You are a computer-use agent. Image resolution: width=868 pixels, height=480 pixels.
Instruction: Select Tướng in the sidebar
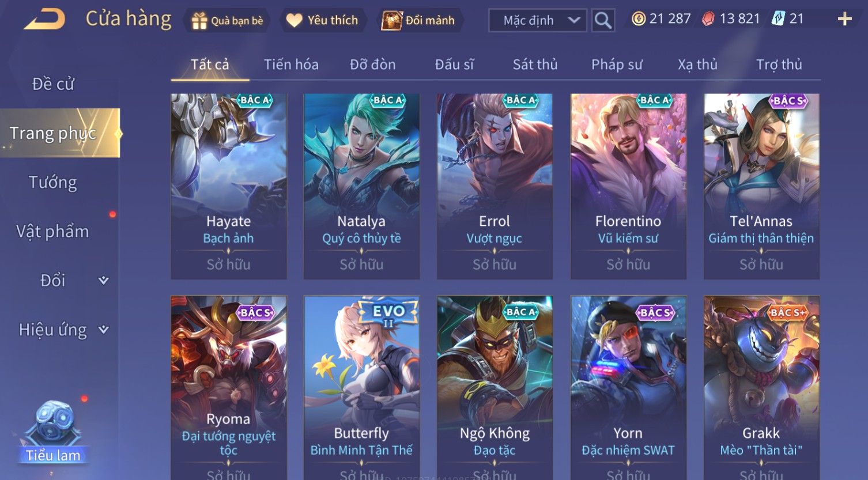(x=53, y=183)
